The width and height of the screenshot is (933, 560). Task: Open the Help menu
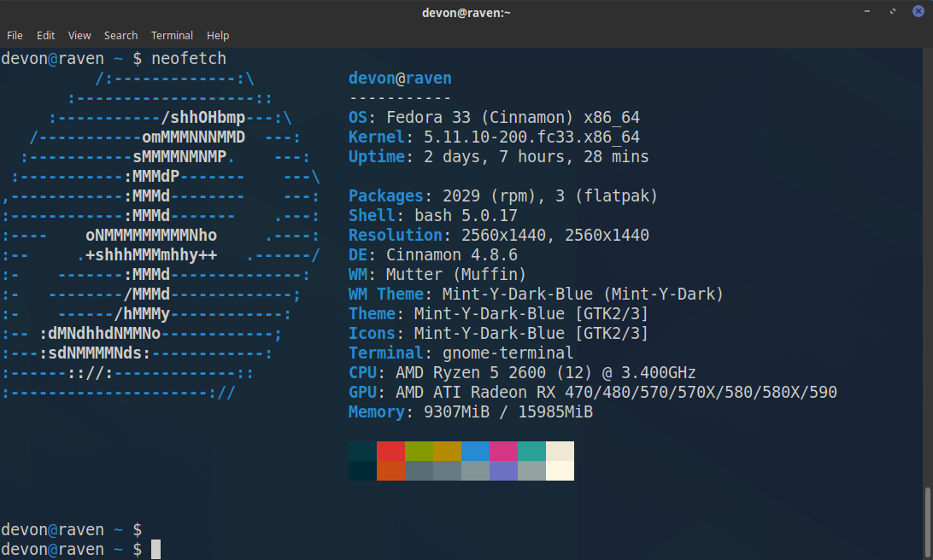(218, 36)
